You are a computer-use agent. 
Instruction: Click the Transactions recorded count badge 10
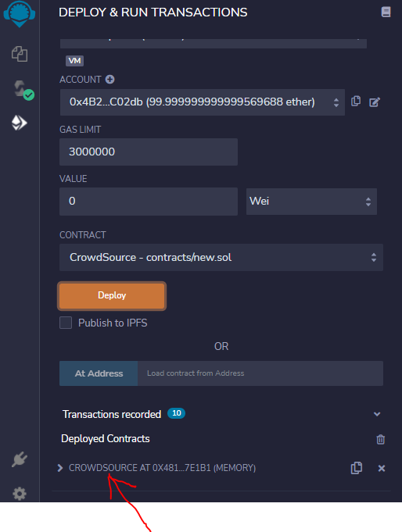pyautogui.click(x=176, y=413)
